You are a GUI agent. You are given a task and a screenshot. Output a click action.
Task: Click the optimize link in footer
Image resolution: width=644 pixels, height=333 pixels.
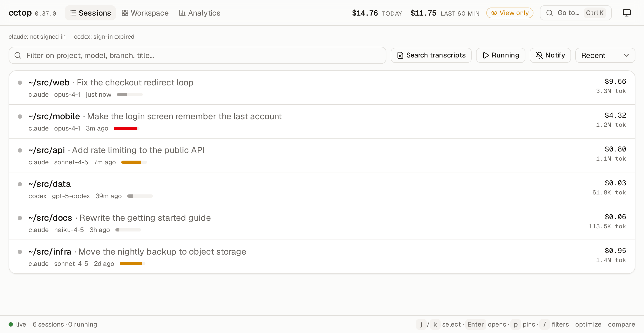[588, 324]
